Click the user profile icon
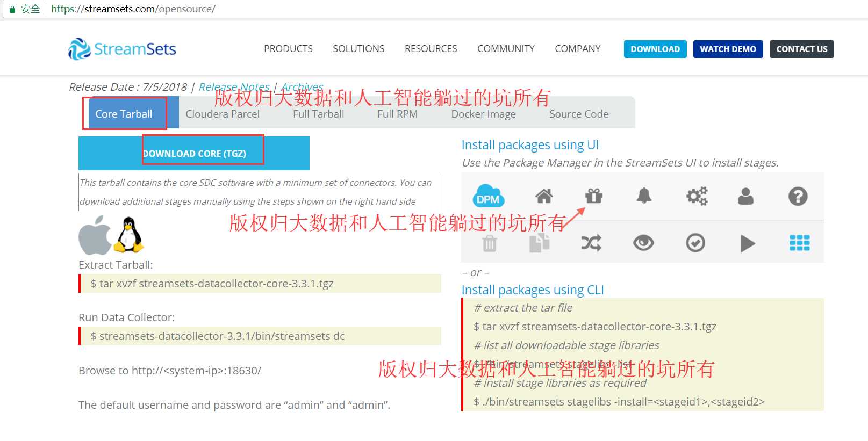This screenshot has height=441, width=868. [x=745, y=196]
